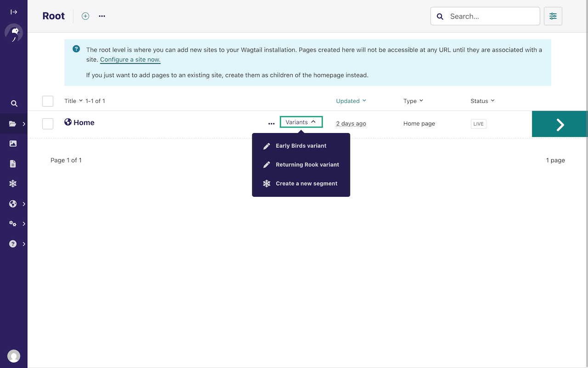Expand the Help submenu chevron in the sidebar
The height and width of the screenshot is (368, 588).
(x=24, y=244)
